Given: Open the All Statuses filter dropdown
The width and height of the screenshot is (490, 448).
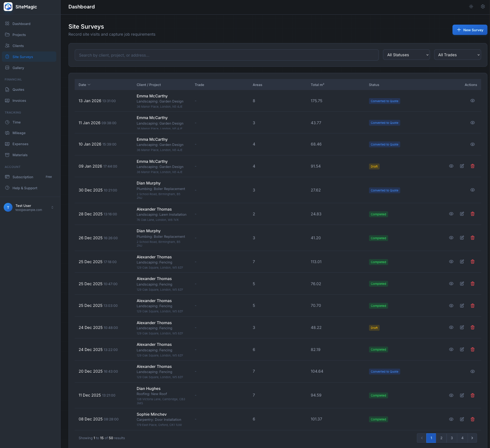Looking at the screenshot, I should pos(406,54).
